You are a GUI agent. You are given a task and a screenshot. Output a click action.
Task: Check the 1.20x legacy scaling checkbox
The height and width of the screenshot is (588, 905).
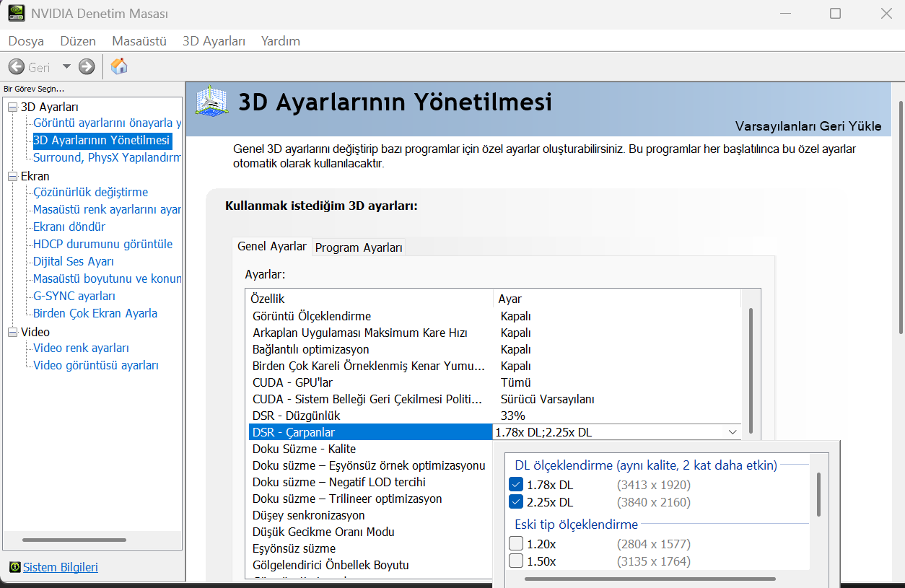click(x=516, y=544)
